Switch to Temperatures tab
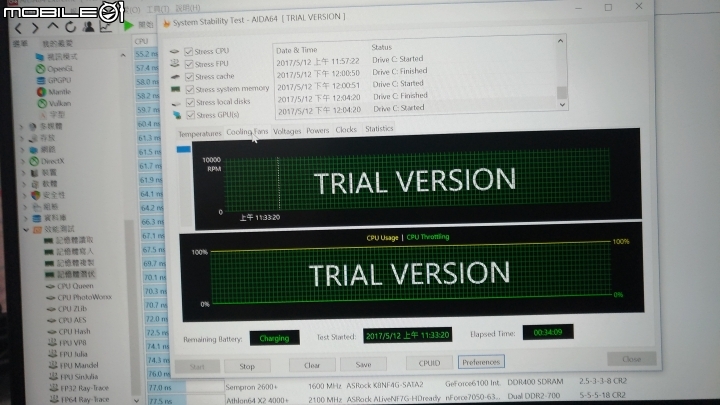This screenshot has height=405, width=720. pos(200,134)
